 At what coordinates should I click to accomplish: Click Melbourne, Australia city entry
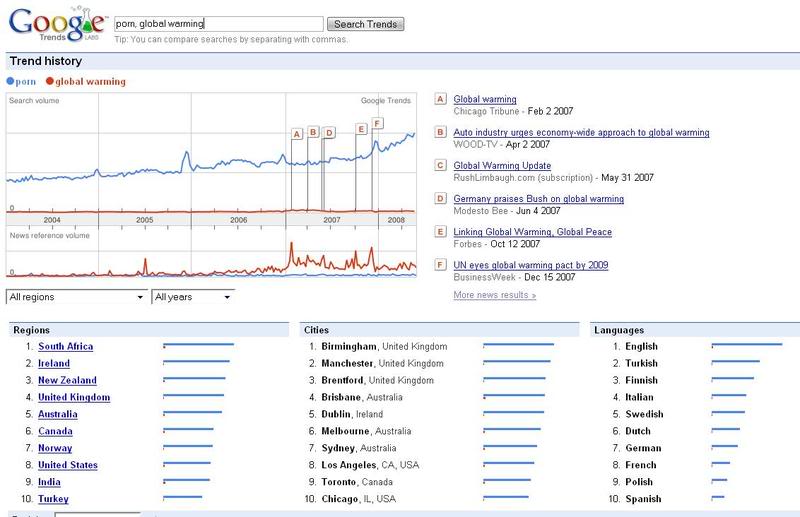pos(366,431)
